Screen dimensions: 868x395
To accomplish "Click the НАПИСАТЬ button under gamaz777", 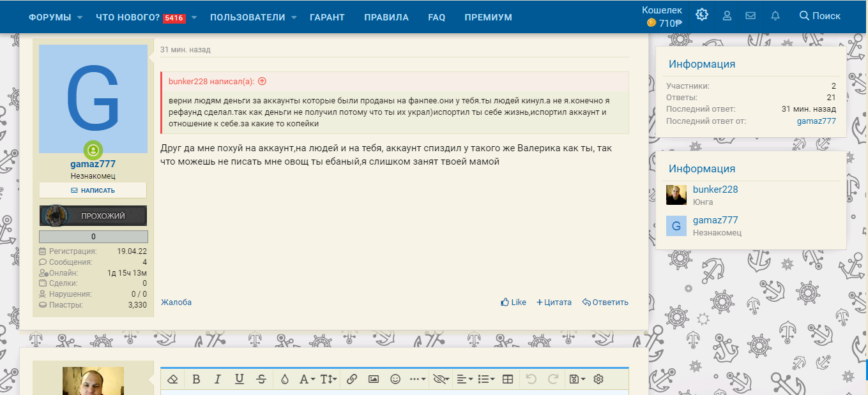I will [93, 190].
